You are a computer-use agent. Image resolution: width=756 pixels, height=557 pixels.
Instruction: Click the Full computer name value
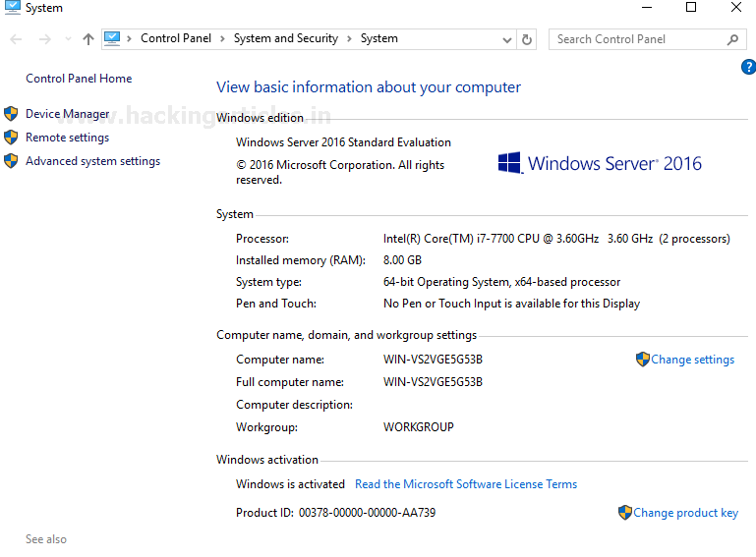(x=433, y=382)
